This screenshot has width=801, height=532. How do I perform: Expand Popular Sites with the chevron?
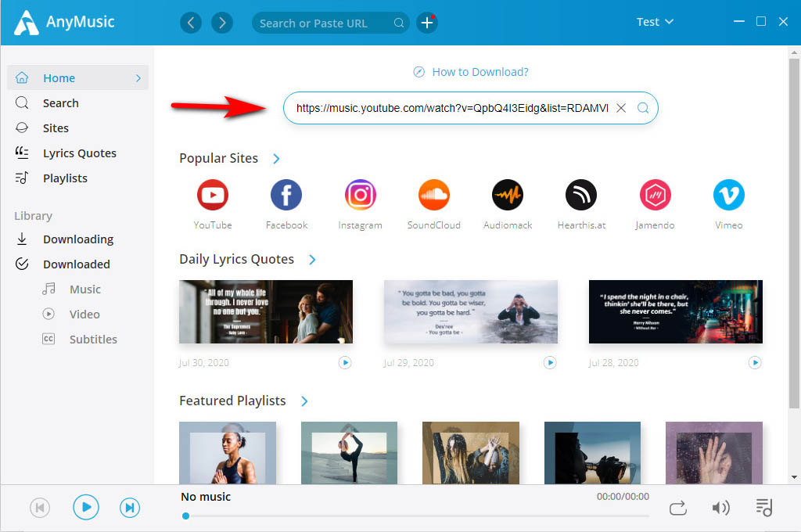coord(276,159)
